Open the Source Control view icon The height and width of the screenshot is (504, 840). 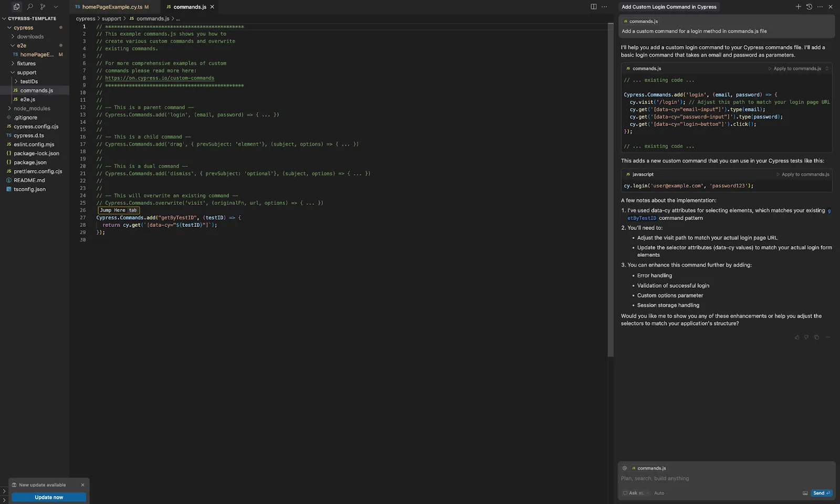pos(43,7)
